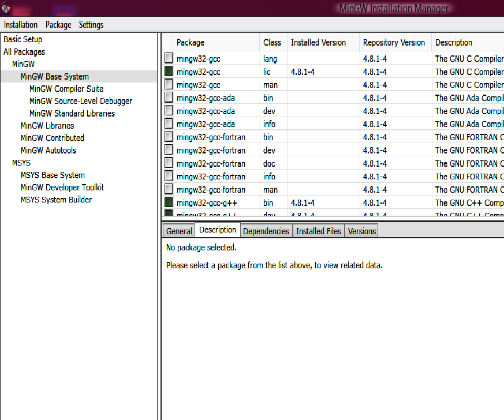Viewport: 504px width, 420px height.
Task: Select MinGW Autotools category
Action: 48,150
